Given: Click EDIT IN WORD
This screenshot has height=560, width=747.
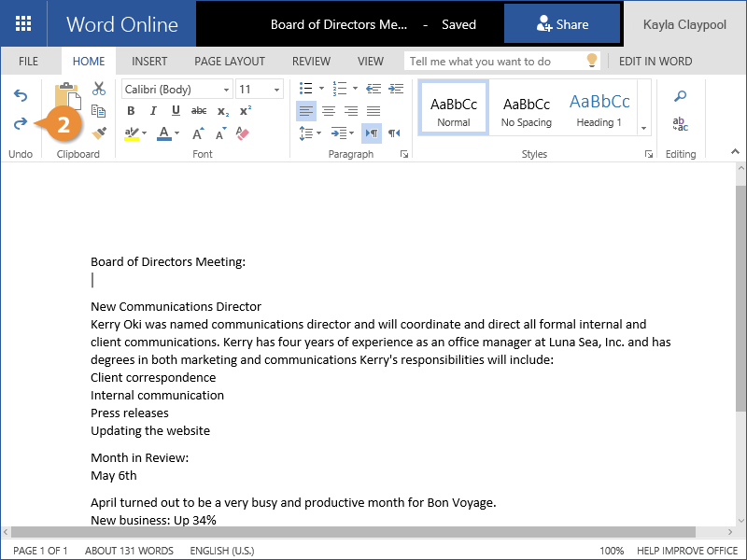Looking at the screenshot, I should [655, 62].
